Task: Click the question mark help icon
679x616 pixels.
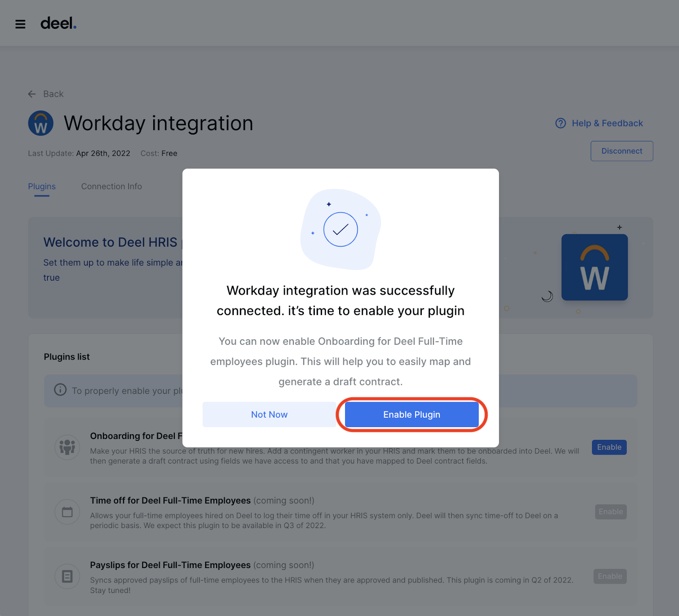Action: [560, 123]
